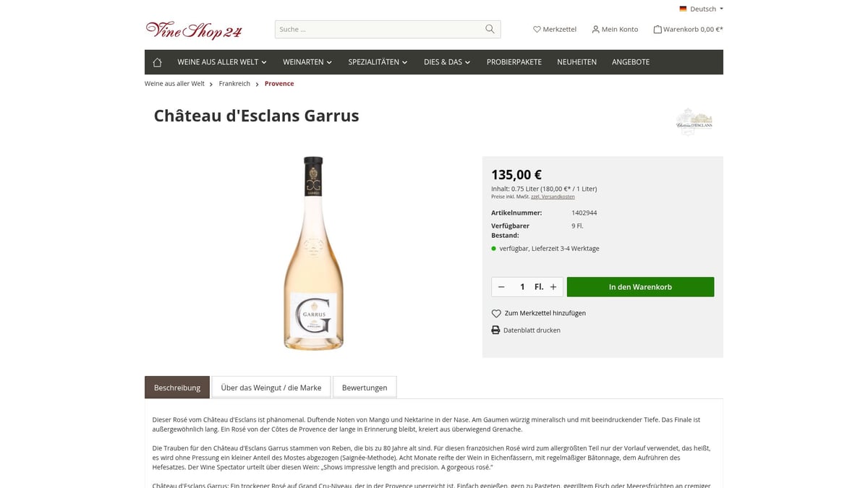The width and height of the screenshot is (868, 488).
Task: Increase quantity with the plus stepper
Action: [553, 286]
